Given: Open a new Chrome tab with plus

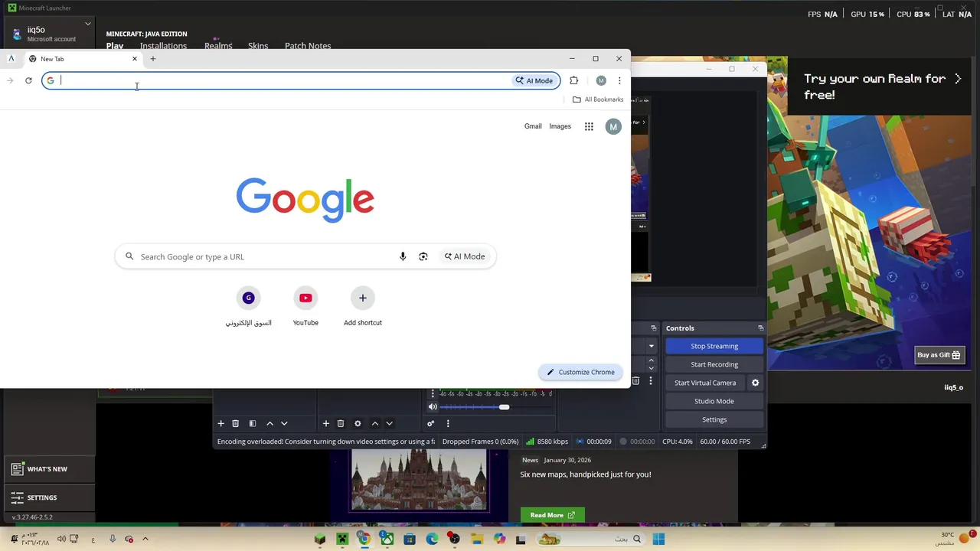Looking at the screenshot, I should [x=153, y=59].
